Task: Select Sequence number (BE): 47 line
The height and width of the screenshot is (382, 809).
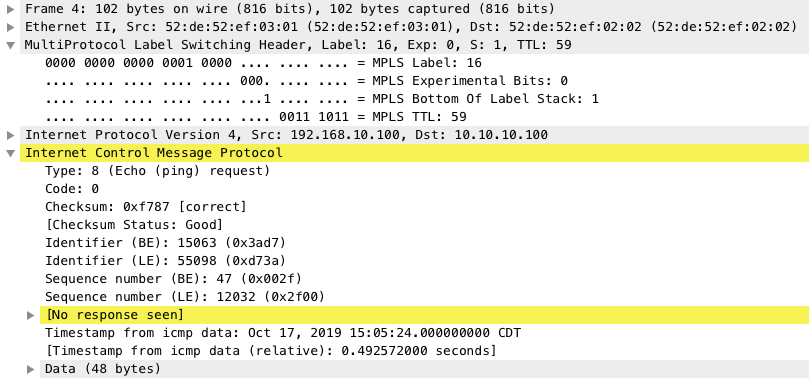Action: click(173, 279)
